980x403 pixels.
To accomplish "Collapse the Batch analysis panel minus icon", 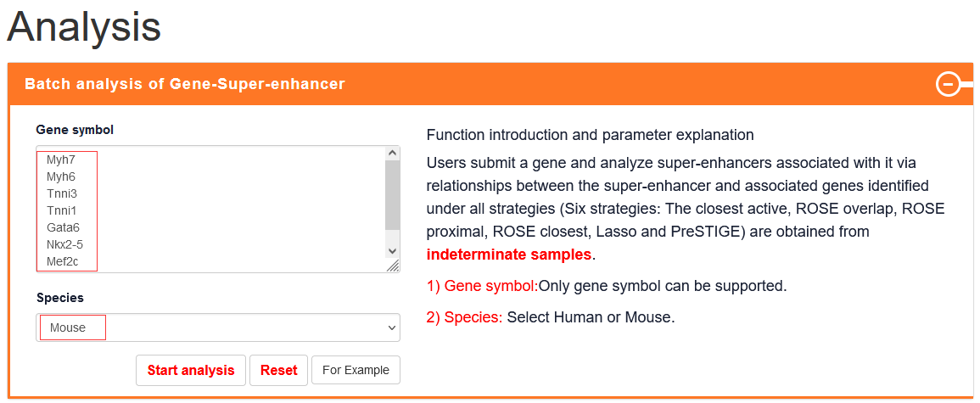I will (948, 84).
